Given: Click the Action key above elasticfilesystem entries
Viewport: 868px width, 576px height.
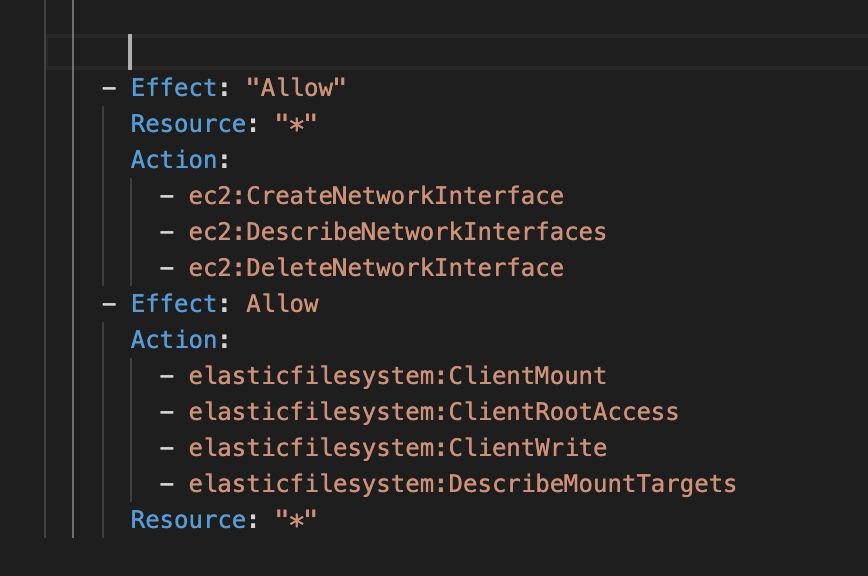Looking at the screenshot, I should [174, 339].
